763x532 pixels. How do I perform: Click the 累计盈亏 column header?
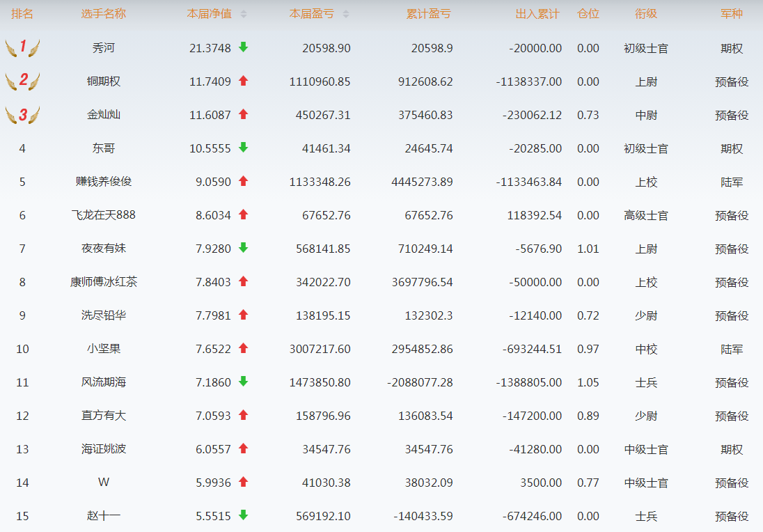click(429, 14)
